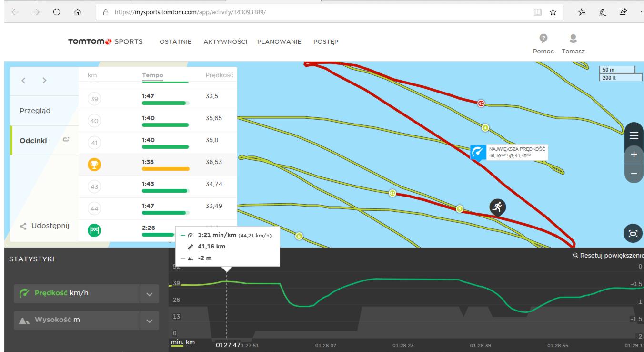Click the 35,65 speed value
This screenshot has width=644, height=352.
(x=214, y=118)
